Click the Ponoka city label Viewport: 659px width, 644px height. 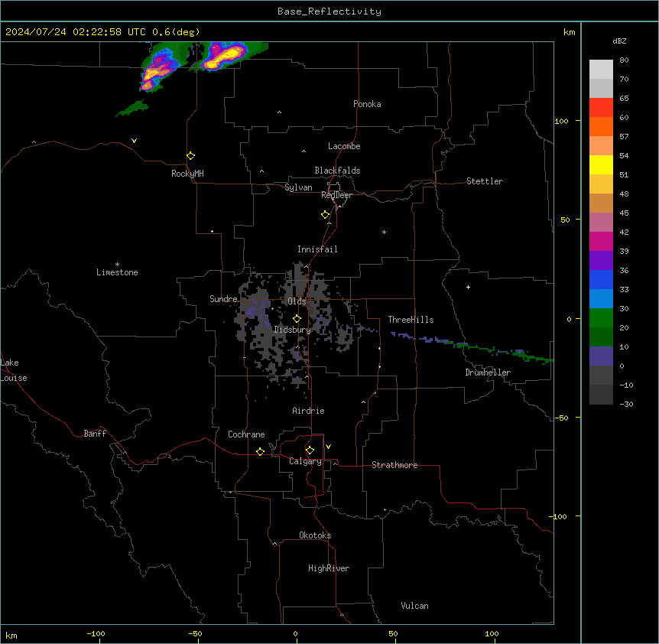367,104
